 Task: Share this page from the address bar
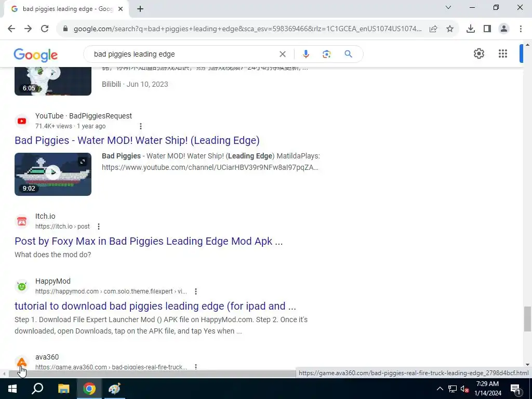coord(433,29)
